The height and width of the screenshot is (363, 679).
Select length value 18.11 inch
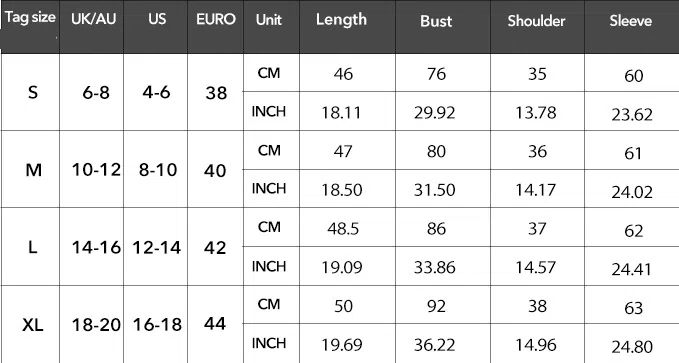pos(341,113)
